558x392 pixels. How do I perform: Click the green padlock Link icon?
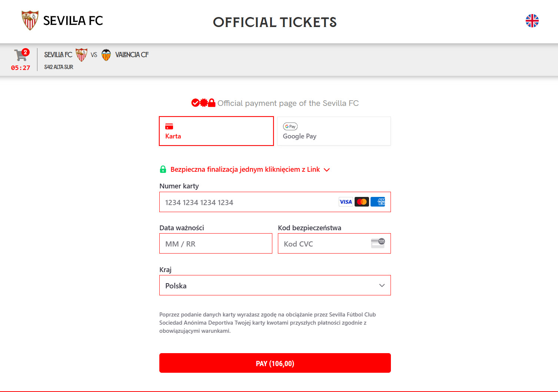point(163,170)
